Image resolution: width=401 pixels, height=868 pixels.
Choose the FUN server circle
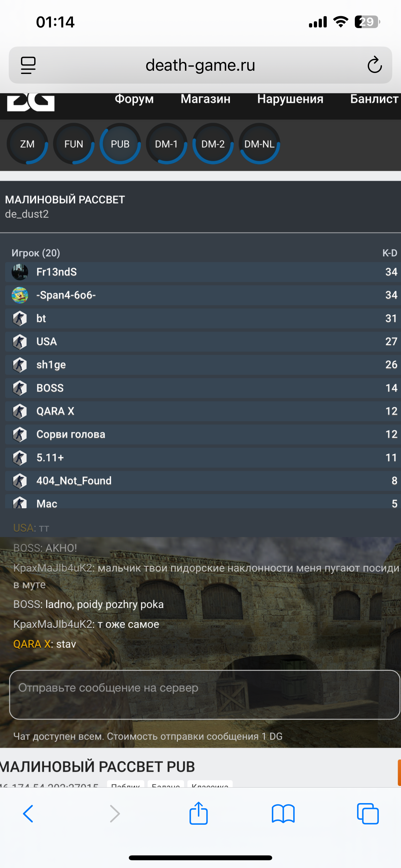[x=74, y=144]
